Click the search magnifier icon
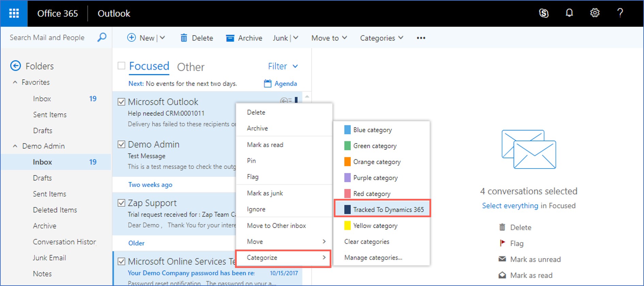Screen dimensions: 644x286 point(101,37)
